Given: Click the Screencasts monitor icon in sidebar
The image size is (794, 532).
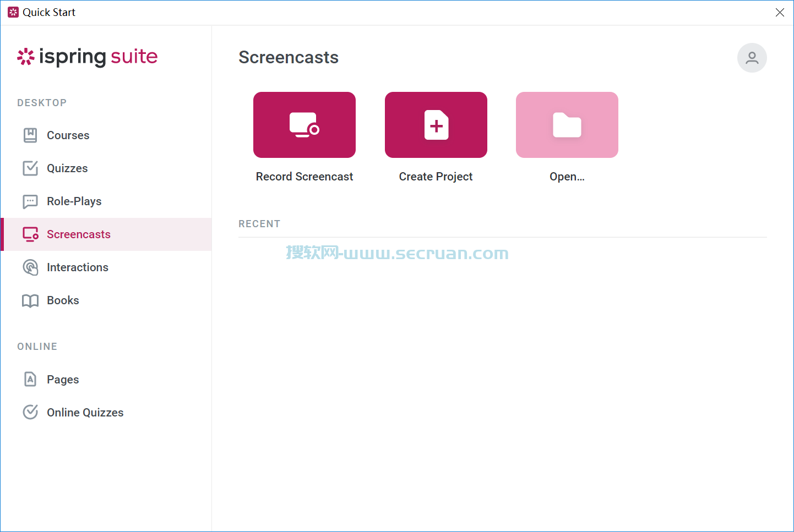Looking at the screenshot, I should [x=30, y=234].
